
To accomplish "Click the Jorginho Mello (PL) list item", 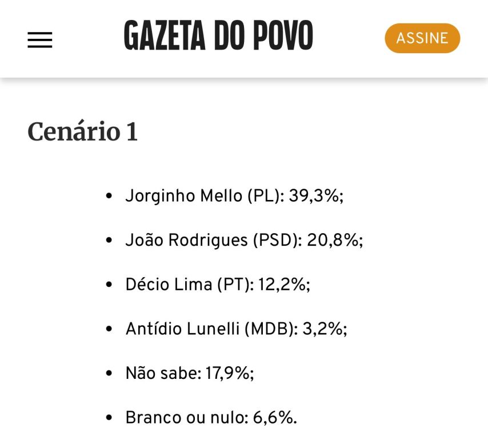I will click(x=234, y=196).
